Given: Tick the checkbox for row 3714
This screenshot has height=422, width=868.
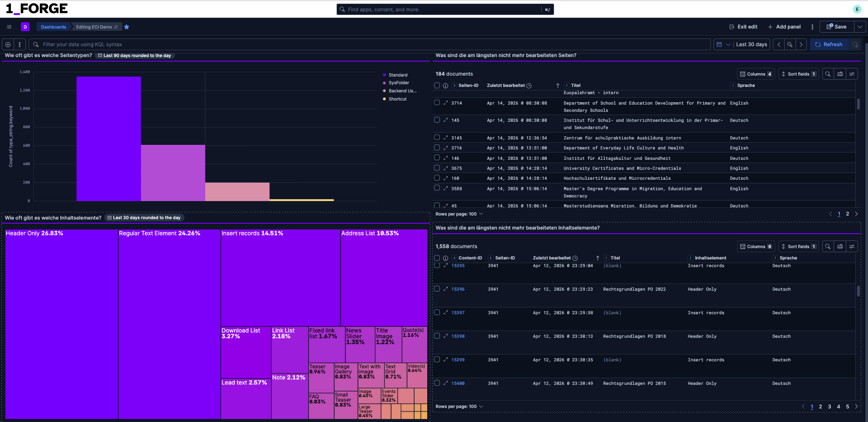Looking at the screenshot, I should [437, 102].
